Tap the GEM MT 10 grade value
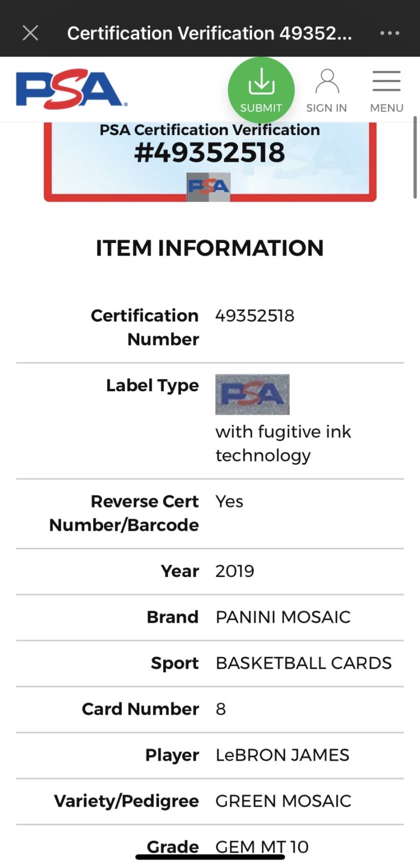This screenshot has height=868, width=420. pyautogui.click(x=262, y=846)
